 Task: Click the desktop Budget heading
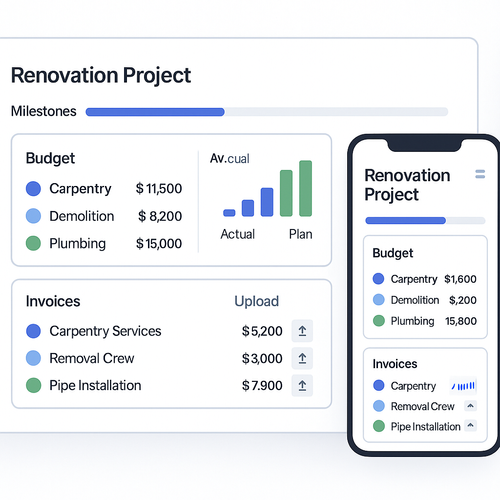coord(50,158)
